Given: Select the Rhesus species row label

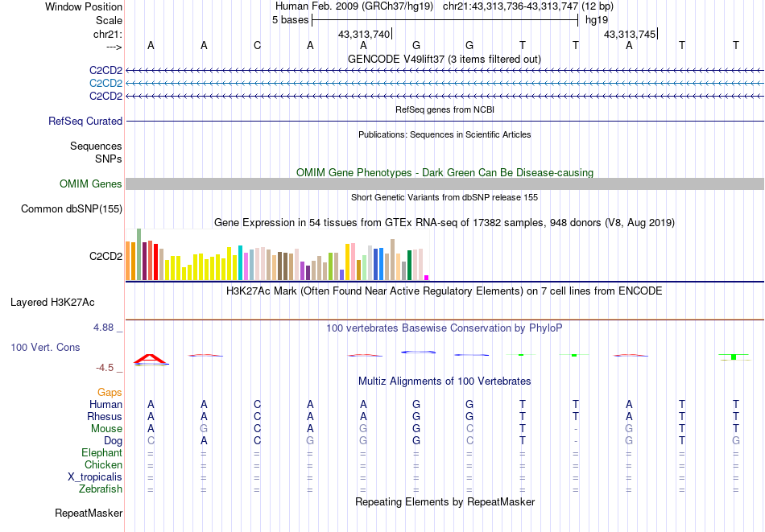Looking at the screenshot, I should coord(105,416).
